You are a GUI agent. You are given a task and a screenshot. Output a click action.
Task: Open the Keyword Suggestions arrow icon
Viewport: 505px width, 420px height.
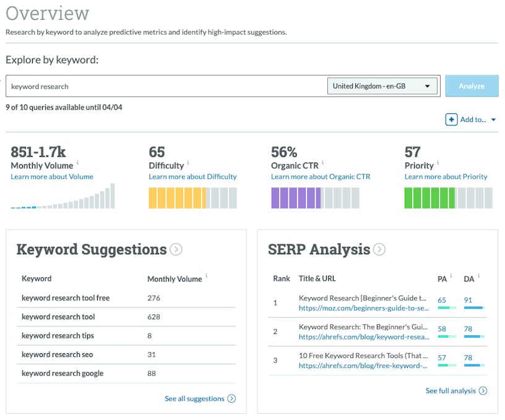tap(176, 249)
